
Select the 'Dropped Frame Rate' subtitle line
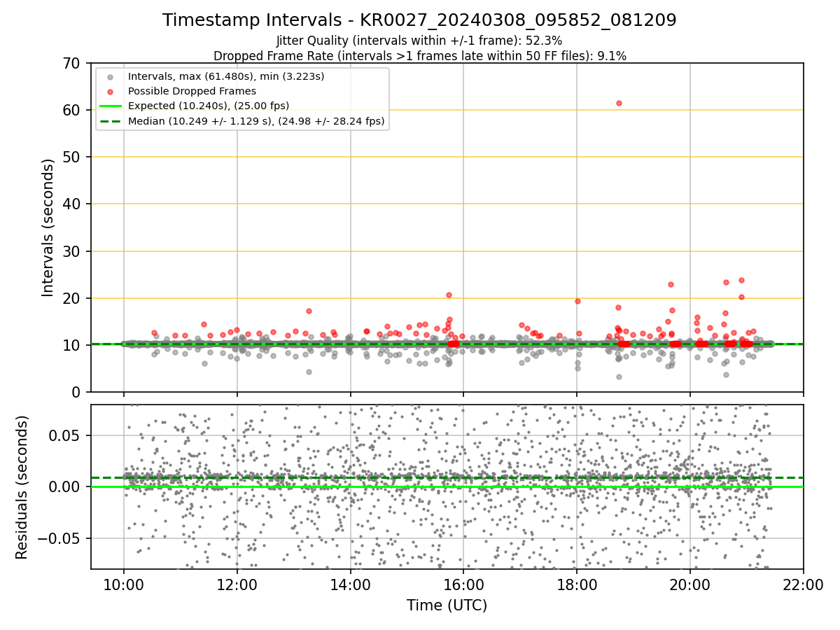pyautogui.click(x=419, y=55)
